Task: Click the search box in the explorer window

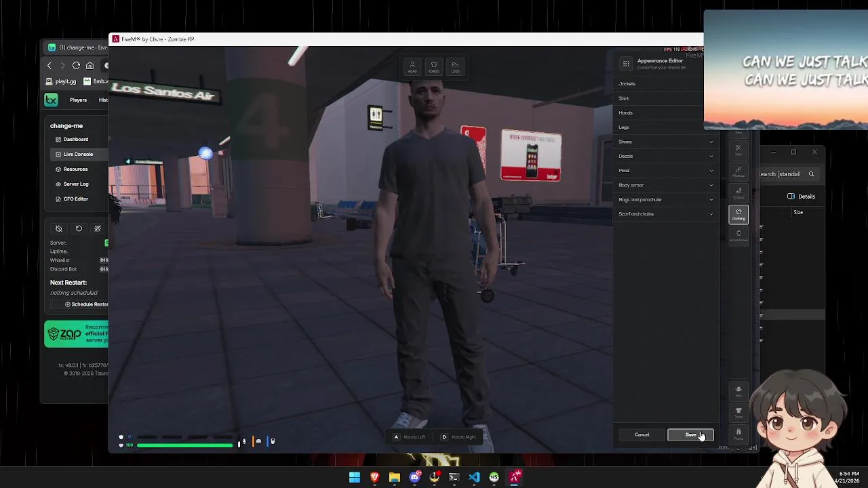Action: pyautogui.click(x=789, y=174)
